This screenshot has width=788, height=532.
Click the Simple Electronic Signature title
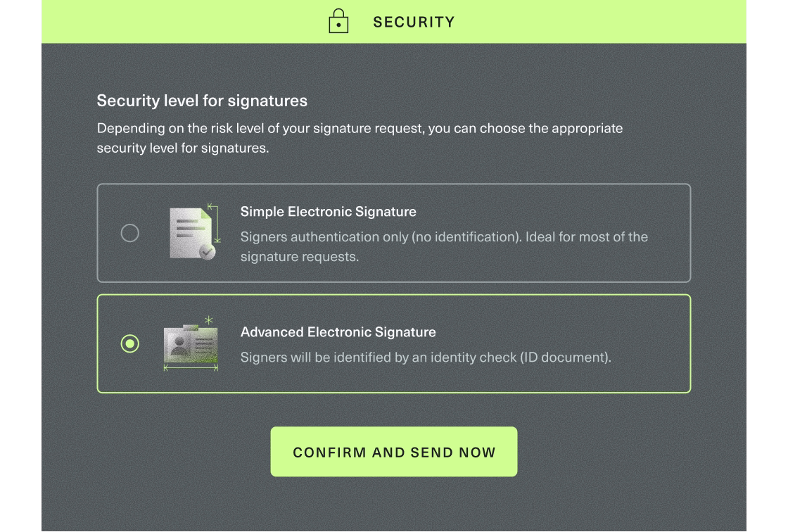(x=329, y=212)
